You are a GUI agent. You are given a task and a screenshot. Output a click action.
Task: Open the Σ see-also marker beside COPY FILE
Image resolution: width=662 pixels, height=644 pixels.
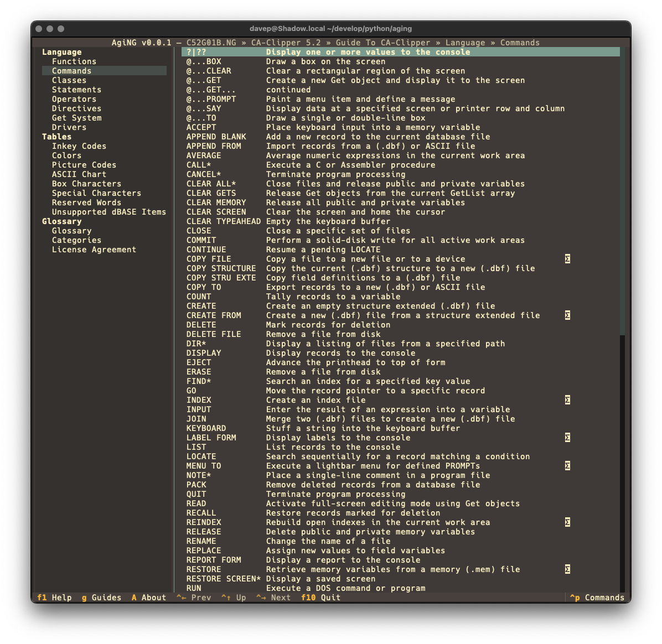[567, 258]
